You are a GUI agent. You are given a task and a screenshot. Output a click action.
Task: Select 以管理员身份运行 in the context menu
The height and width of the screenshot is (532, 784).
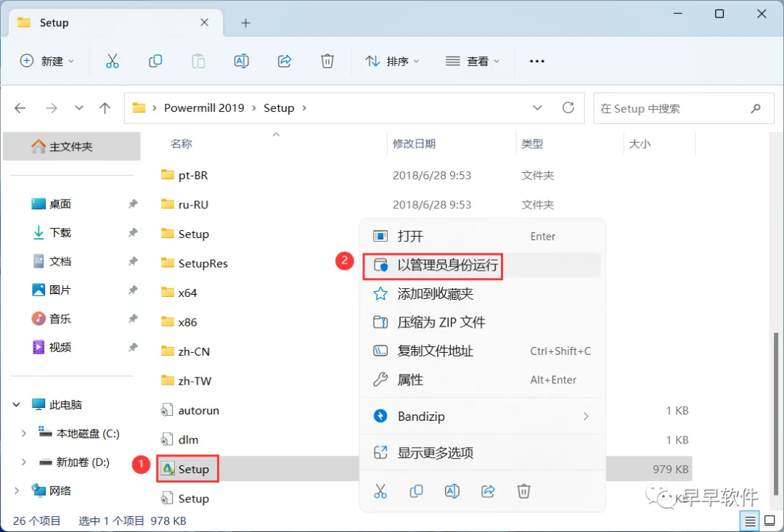point(482,265)
